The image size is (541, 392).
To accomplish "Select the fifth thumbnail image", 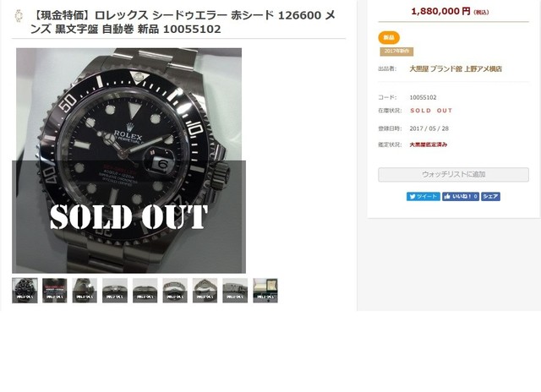I will pos(145,291).
